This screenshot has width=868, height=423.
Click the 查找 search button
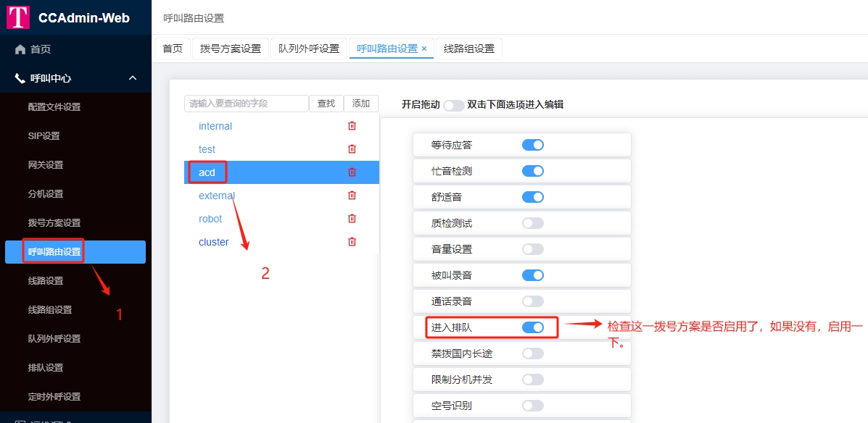pos(326,104)
